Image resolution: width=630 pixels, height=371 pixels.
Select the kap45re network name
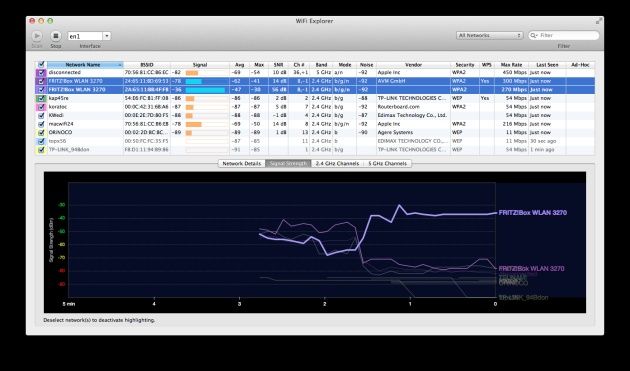(x=59, y=98)
